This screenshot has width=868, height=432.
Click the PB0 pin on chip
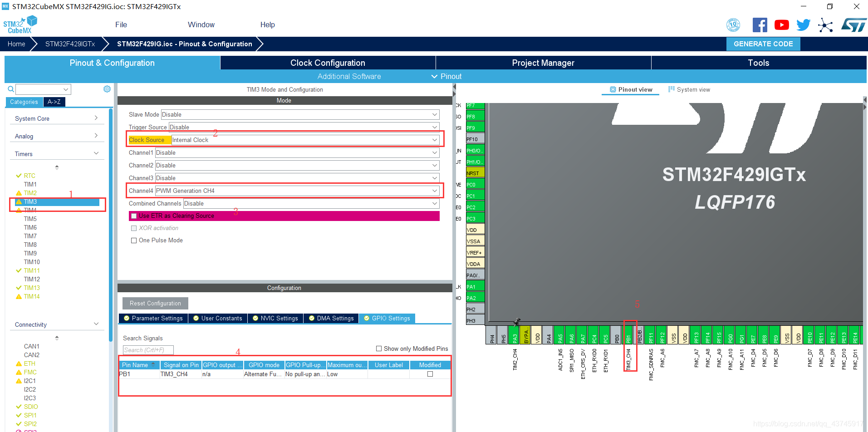(x=617, y=335)
